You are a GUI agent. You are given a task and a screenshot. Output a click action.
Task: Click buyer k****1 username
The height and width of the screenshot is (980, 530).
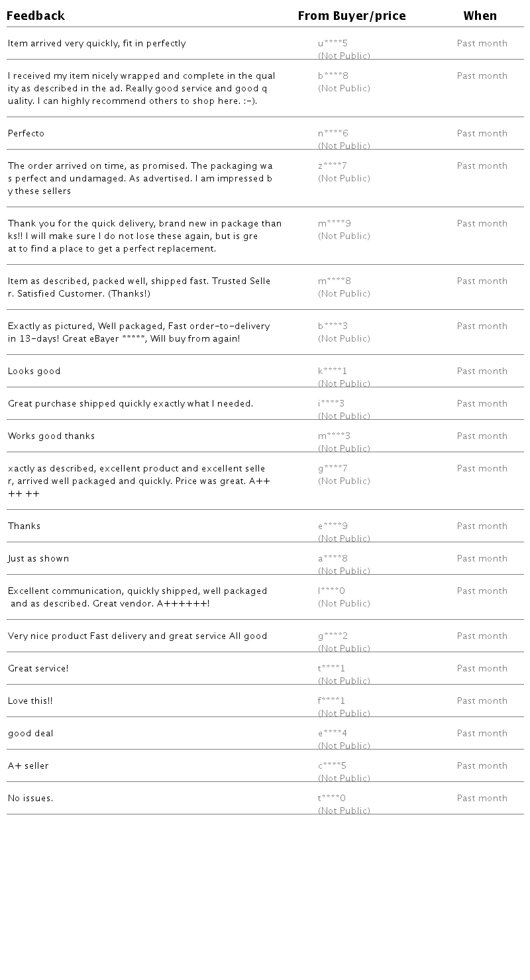[333, 371]
